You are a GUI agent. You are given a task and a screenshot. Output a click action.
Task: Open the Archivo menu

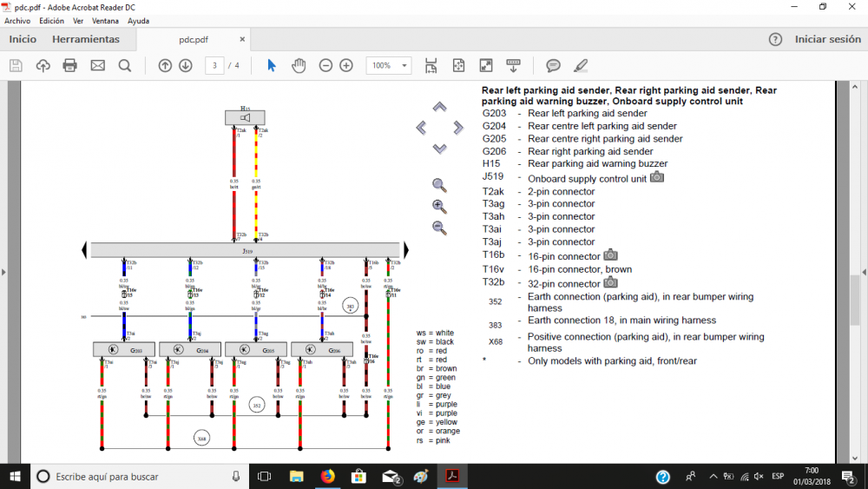pos(17,21)
